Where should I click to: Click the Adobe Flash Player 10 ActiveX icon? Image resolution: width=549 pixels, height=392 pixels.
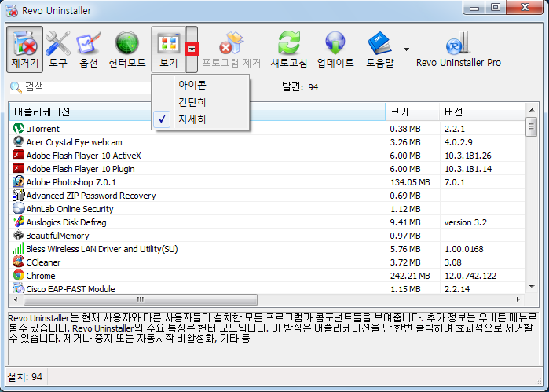[18, 155]
